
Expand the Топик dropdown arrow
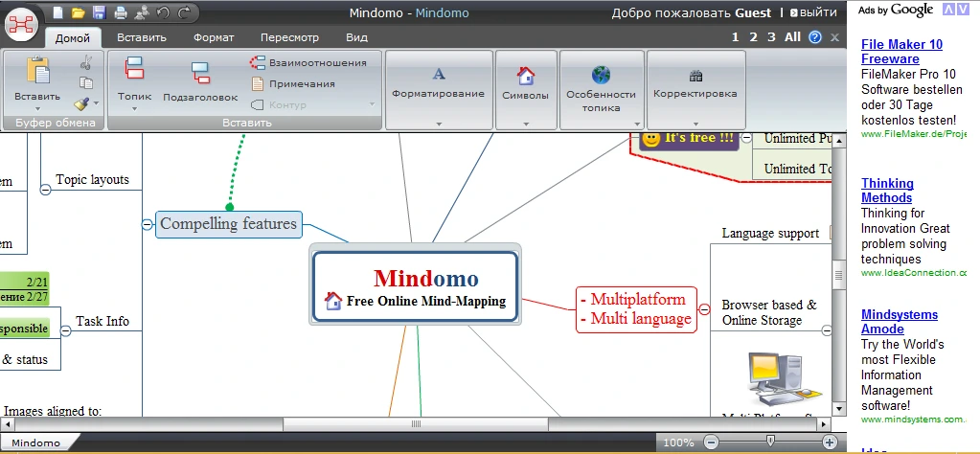click(134, 108)
